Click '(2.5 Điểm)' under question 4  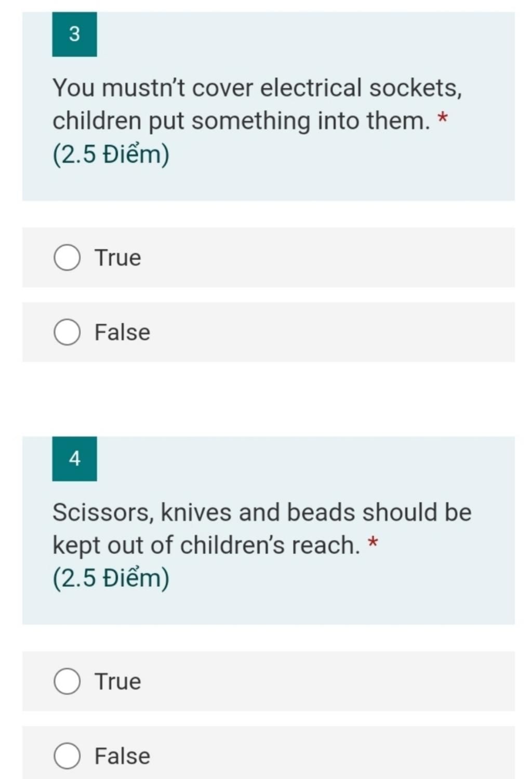click(x=111, y=578)
